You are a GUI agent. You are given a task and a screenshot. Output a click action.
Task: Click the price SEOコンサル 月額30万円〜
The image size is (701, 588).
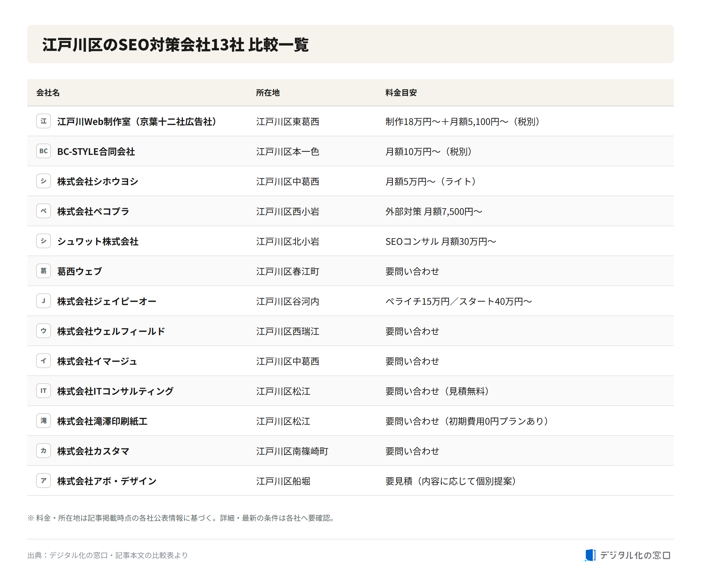(x=441, y=241)
